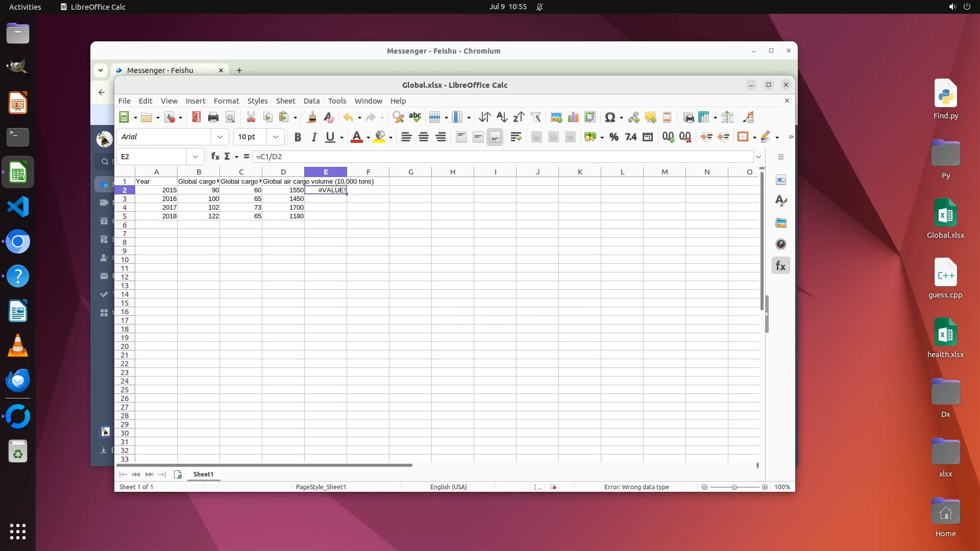Open sidebar Navigator compass icon
Screen dimensions: 980x551
pyautogui.click(x=781, y=244)
